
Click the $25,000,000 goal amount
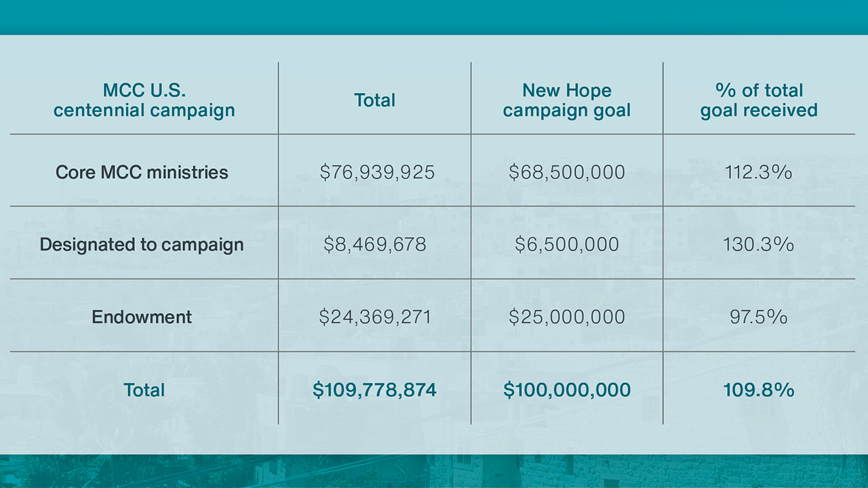tap(567, 317)
